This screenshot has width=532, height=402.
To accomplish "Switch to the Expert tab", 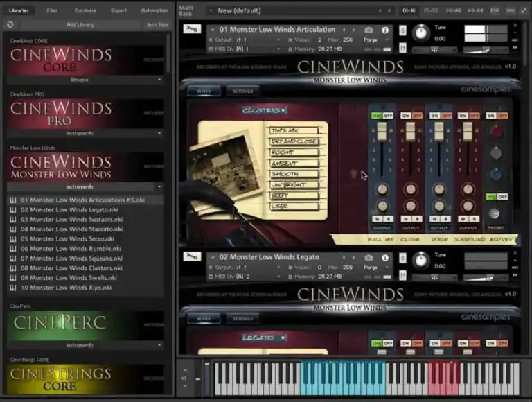I will coord(118,10).
